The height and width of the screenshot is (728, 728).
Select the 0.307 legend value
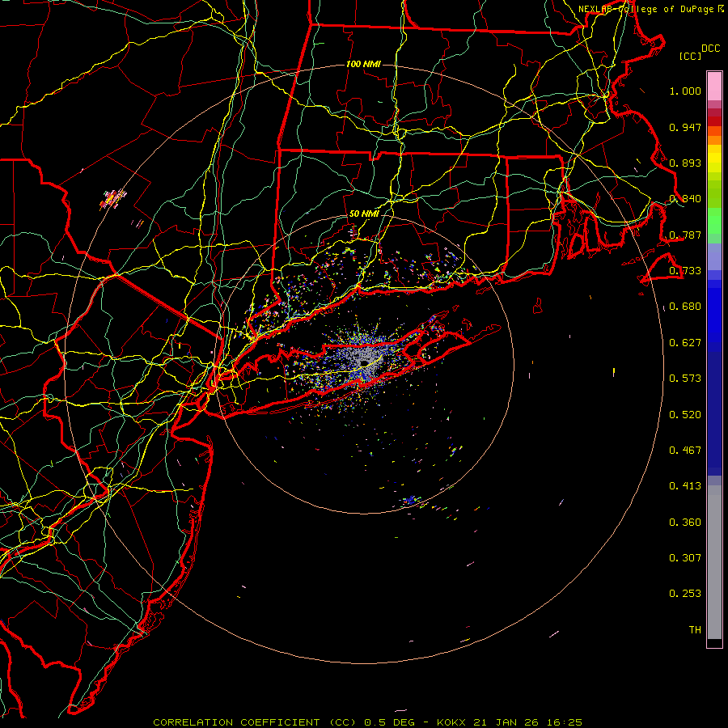point(685,558)
